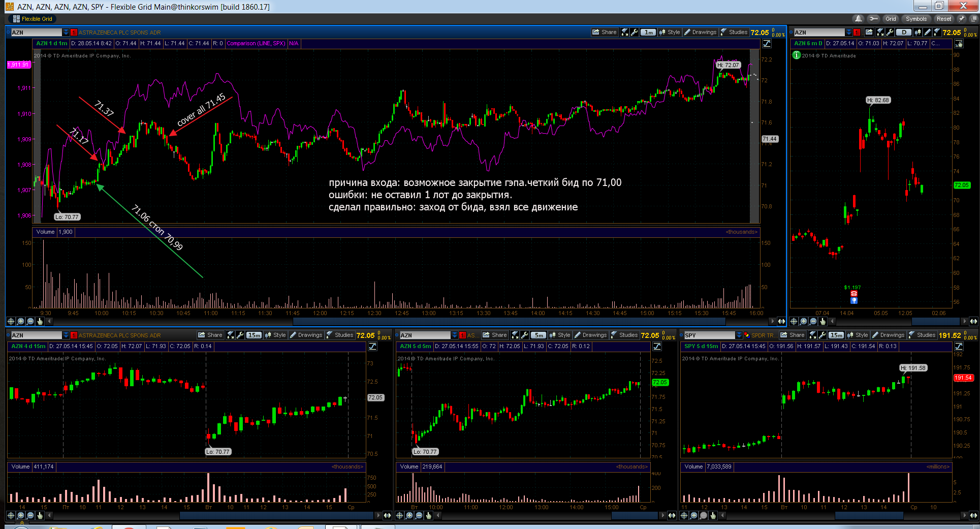Open the Symbols button
Screen dimensions: 980x529
coord(916,19)
